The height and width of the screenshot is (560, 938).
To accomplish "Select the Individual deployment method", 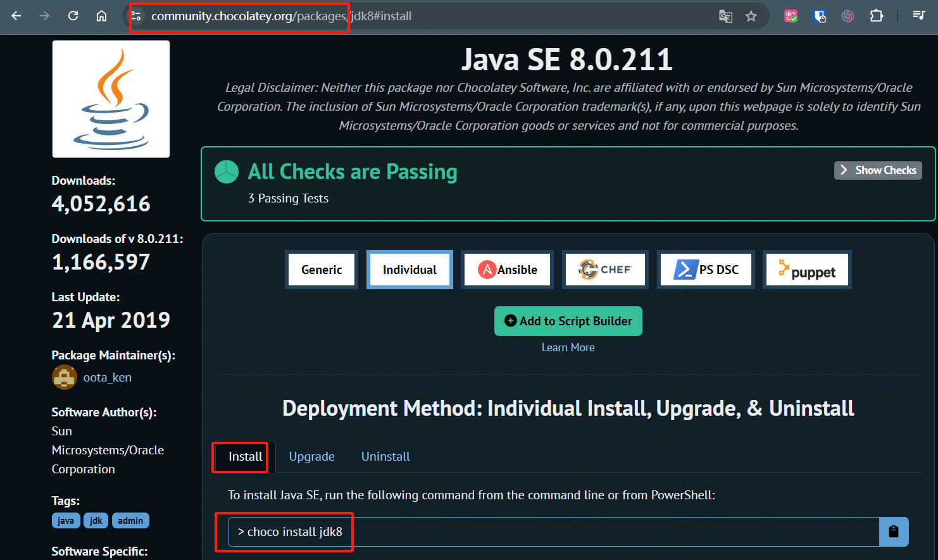I will click(x=410, y=270).
